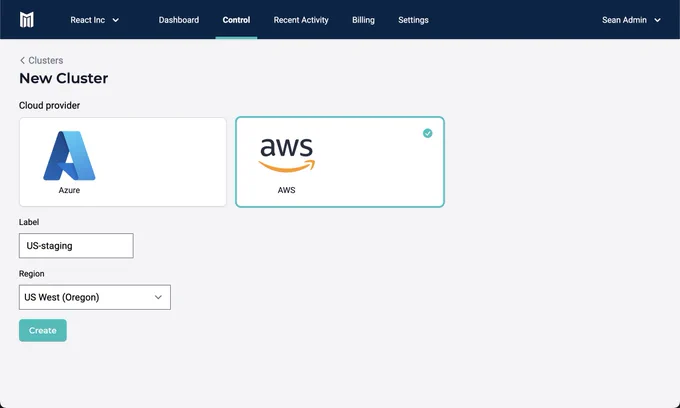Click the Azure logo icon
Image resolution: width=680 pixels, height=408 pixels.
pos(69,156)
